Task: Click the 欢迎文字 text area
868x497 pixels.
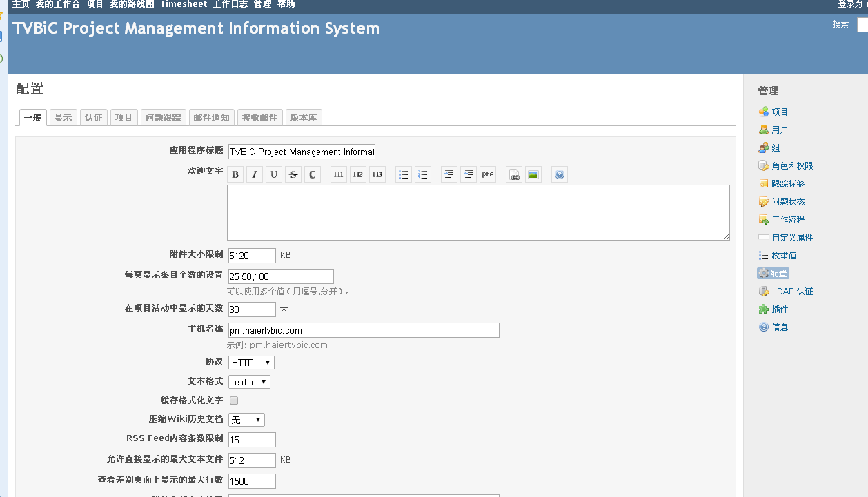Action: pos(478,212)
